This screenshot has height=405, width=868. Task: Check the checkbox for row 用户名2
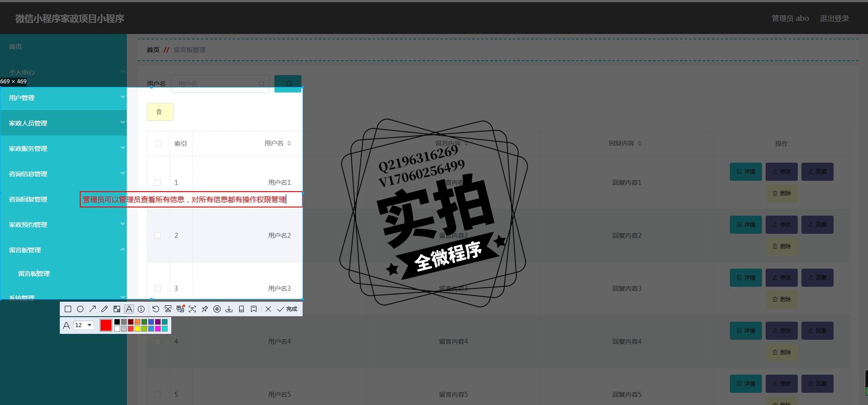click(x=158, y=236)
